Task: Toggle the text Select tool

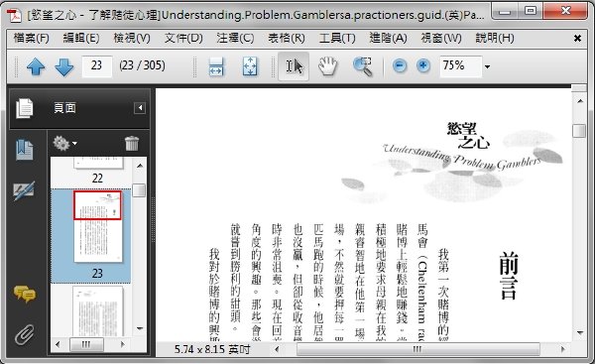Action: 294,66
